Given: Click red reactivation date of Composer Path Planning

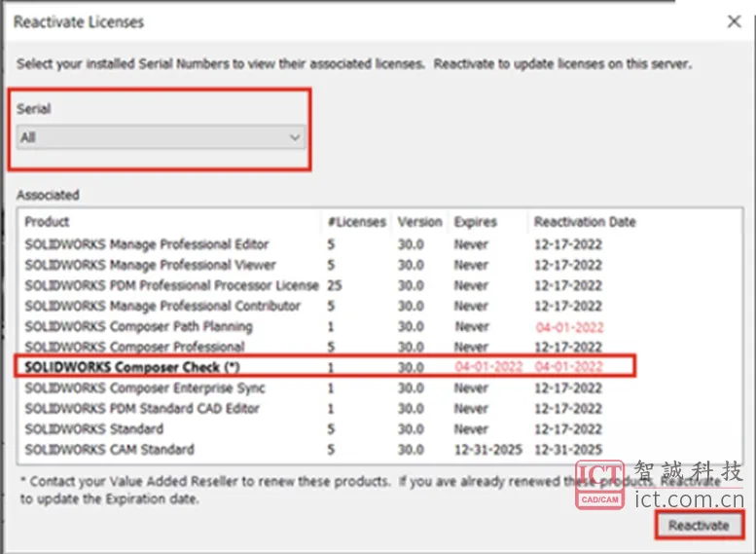Looking at the screenshot, I should click(569, 328).
